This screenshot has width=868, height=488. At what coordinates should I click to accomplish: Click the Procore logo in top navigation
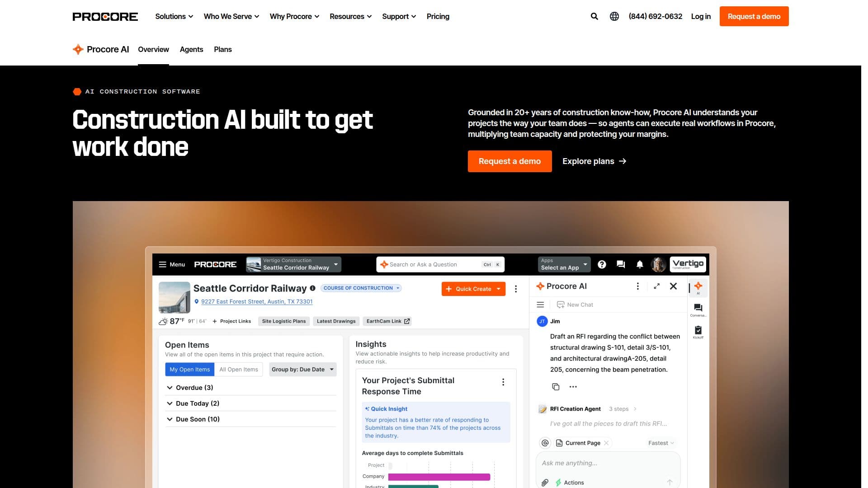[105, 17]
